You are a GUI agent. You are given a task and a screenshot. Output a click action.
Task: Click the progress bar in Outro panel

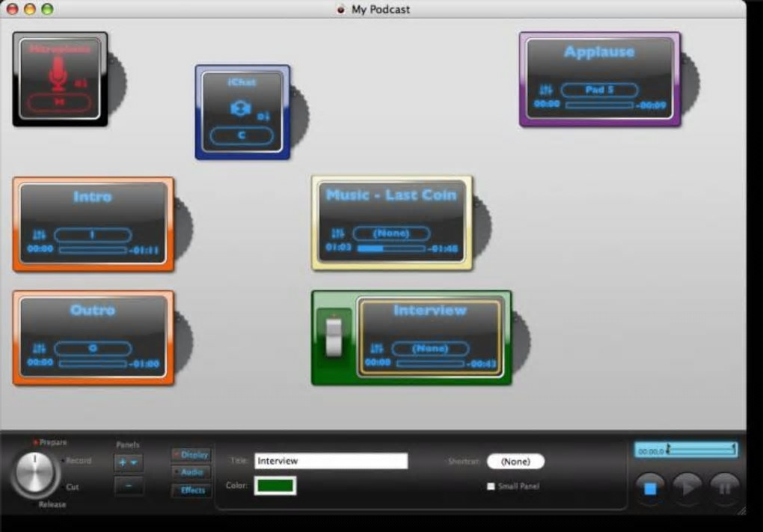point(93,364)
